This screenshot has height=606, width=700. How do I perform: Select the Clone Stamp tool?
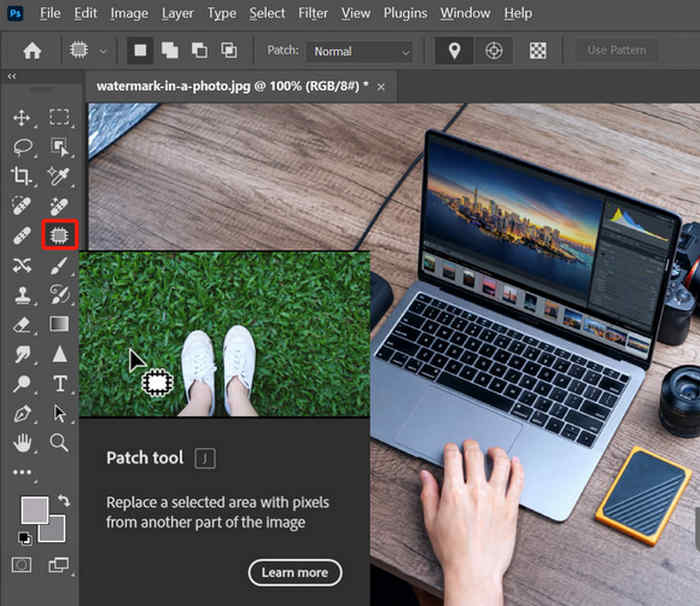22,295
